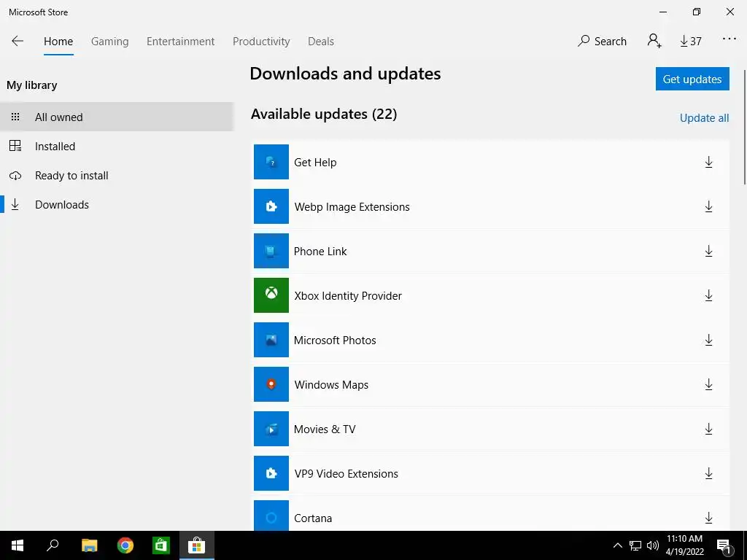Download the Microsoft Photos update

pos(708,340)
